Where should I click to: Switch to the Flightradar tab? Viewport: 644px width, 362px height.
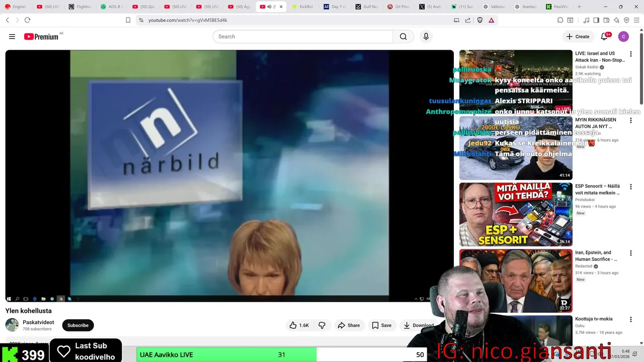(x=80, y=7)
